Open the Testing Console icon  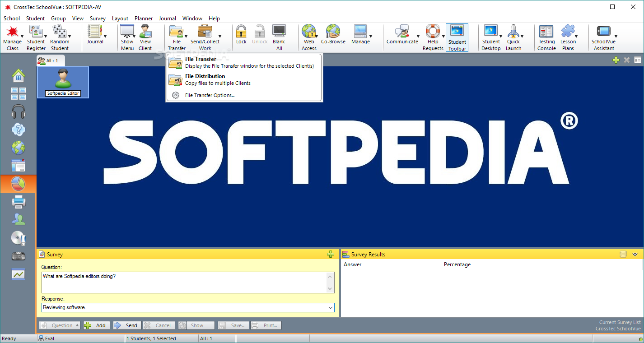(546, 32)
